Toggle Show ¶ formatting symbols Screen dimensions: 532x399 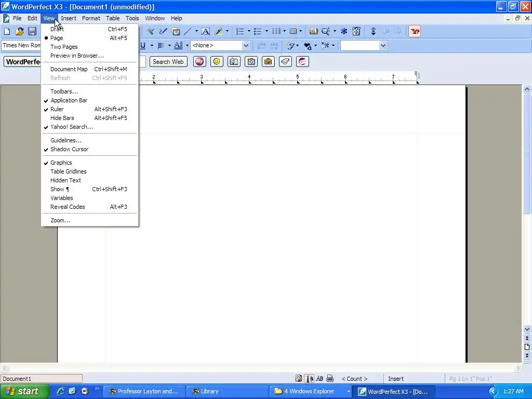point(90,189)
